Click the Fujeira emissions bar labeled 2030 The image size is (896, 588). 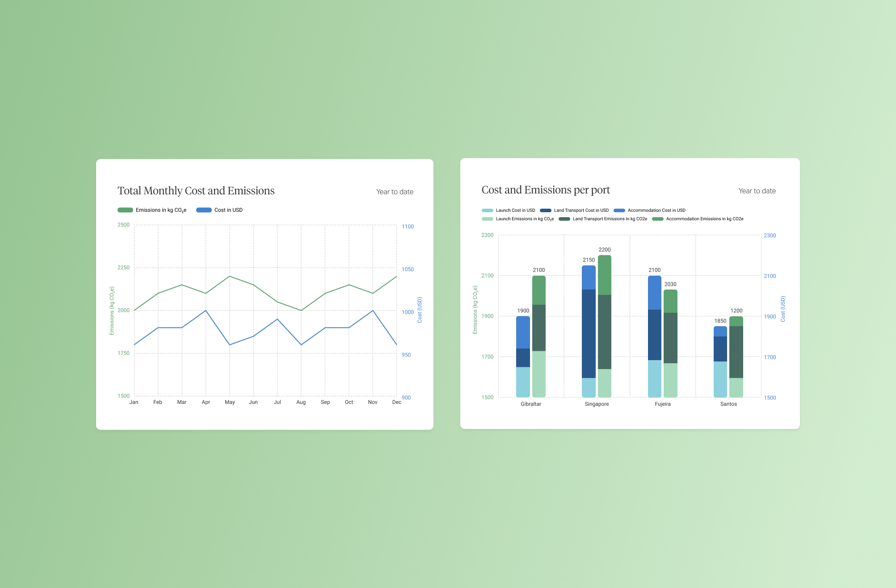click(x=670, y=343)
